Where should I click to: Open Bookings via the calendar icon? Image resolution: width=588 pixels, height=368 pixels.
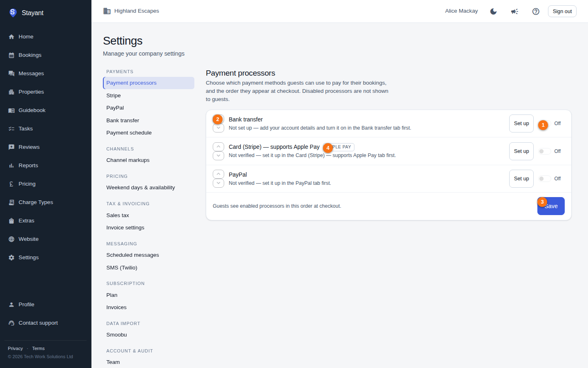point(11,55)
